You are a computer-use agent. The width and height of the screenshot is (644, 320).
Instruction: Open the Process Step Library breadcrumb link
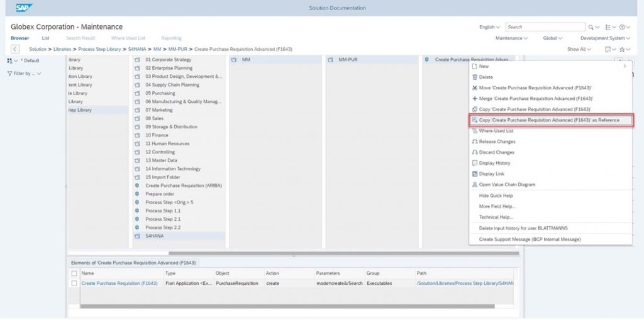[99, 49]
